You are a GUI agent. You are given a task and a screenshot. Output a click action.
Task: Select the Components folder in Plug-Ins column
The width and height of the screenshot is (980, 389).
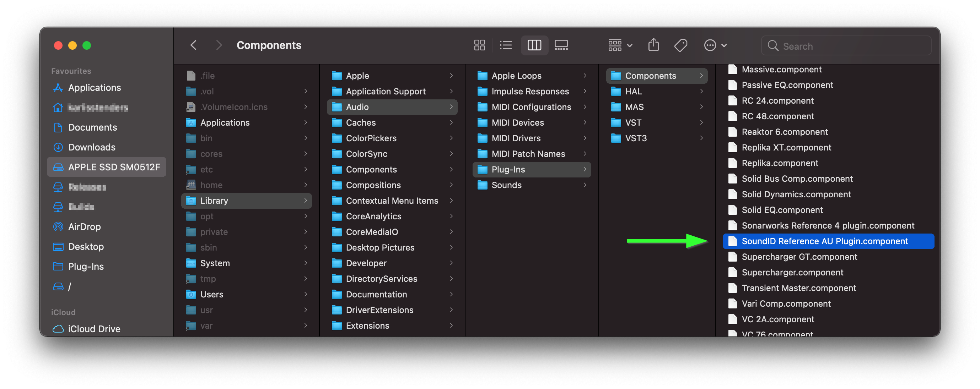pyautogui.click(x=657, y=76)
